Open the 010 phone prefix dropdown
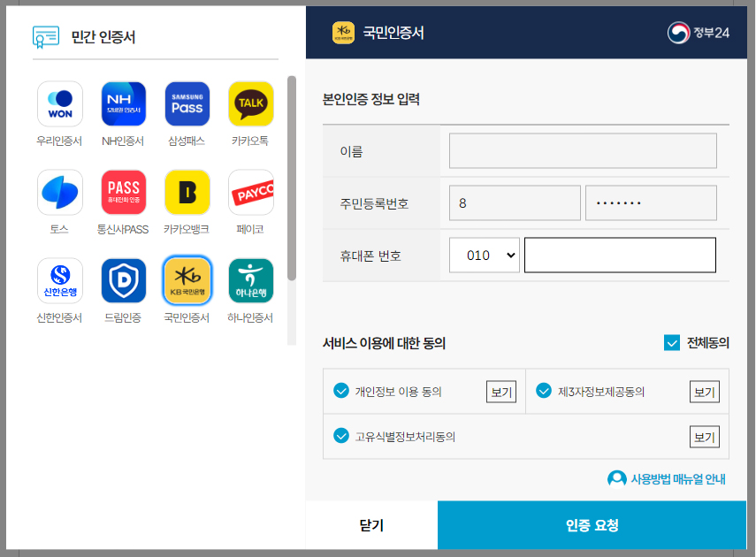Image resolution: width=756 pixels, height=557 pixels. (484, 256)
